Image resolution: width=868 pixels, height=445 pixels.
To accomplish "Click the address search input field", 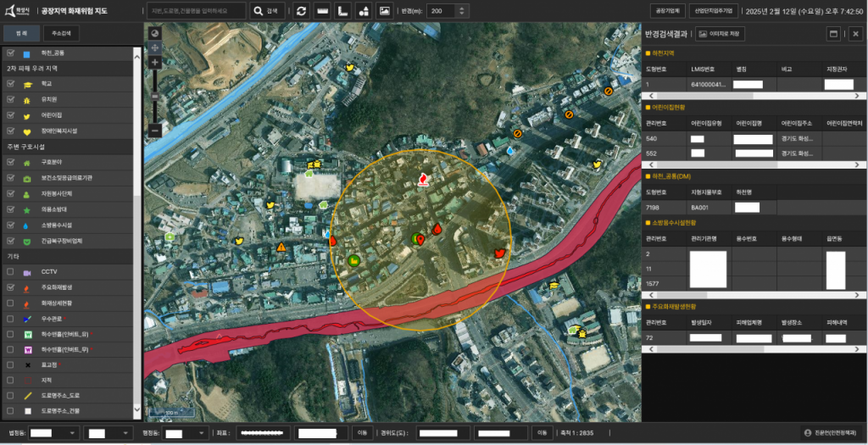I will 195,11.
